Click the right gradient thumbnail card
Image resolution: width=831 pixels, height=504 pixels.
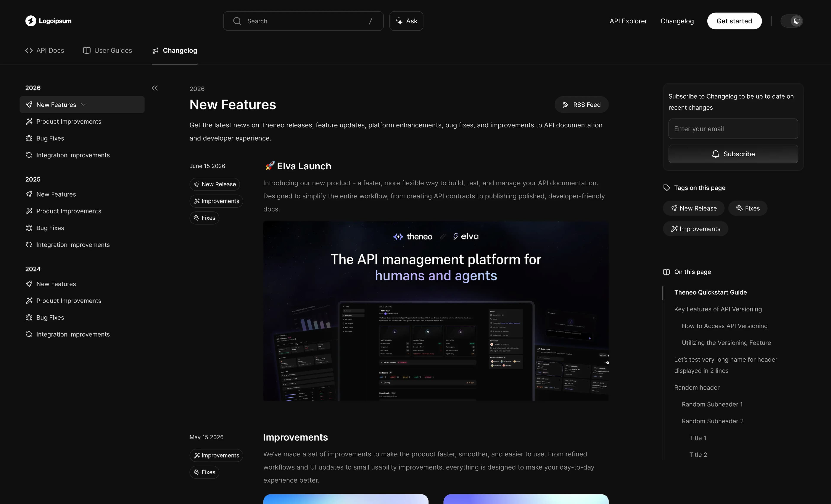pyautogui.click(x=526, y=499)
